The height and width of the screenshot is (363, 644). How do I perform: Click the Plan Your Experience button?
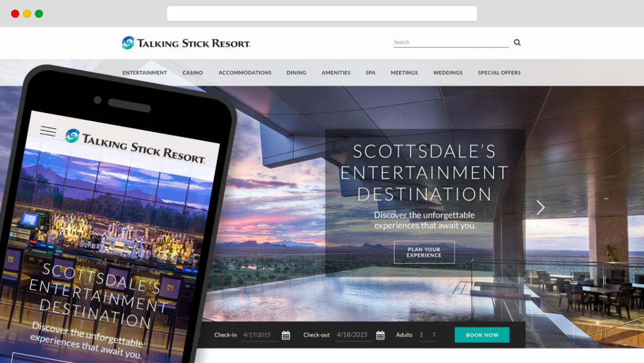click(x=424, y=252)
